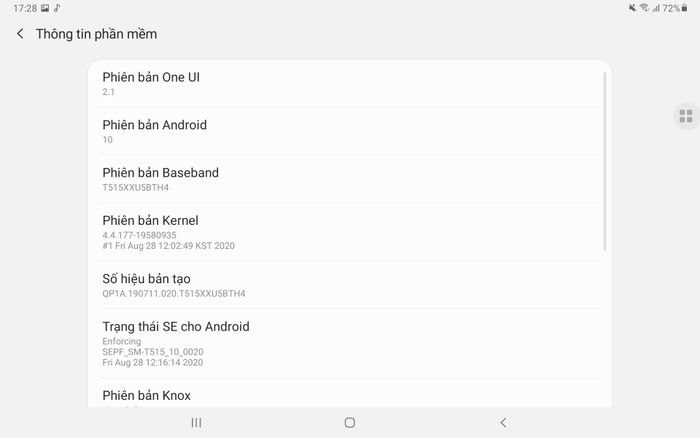Tap the 17:28 clock in status bar
This screenshot has width=700, height=438.
(25, 8)
